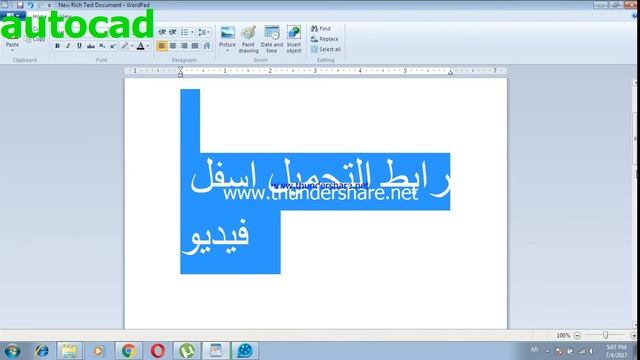Redo from quick access toolbar

click(x=41, y=5)
